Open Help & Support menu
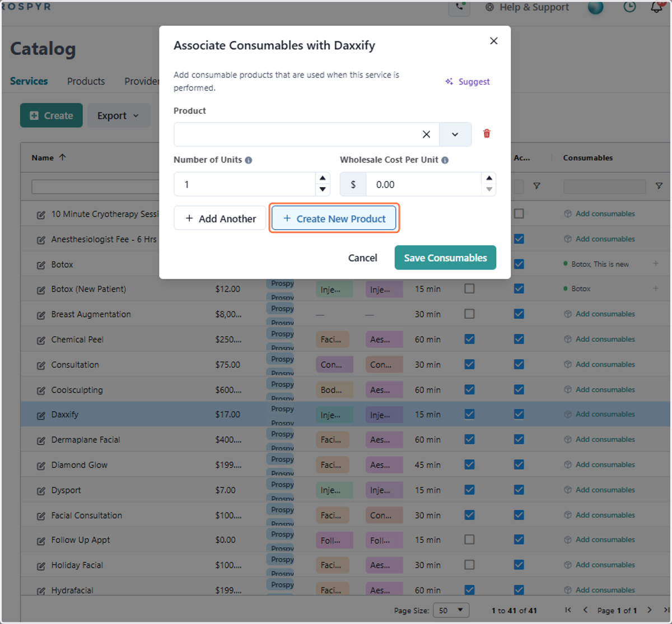This screenshot has width=672, height=624. point(528,7)
